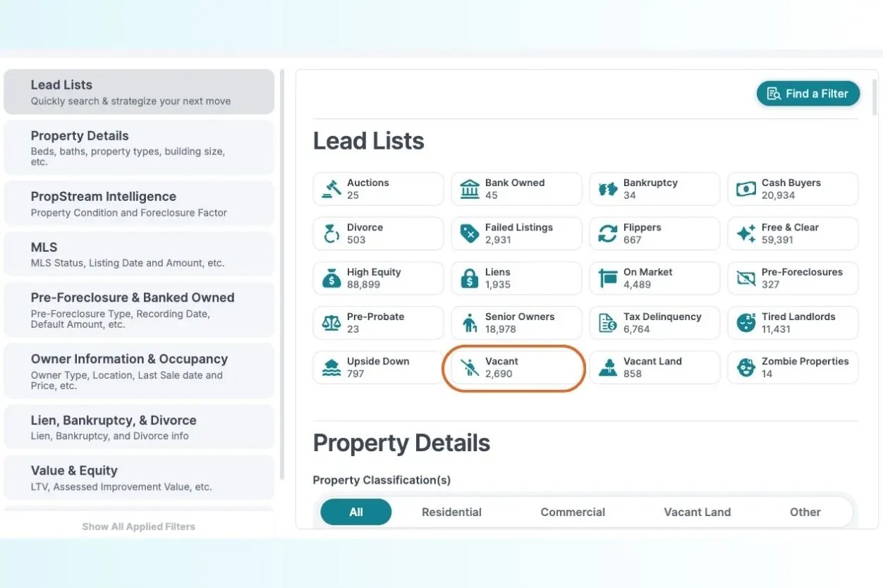Click the Tired Landlords sleeping face icon
883x588 pixels.
tap(745, 323)
